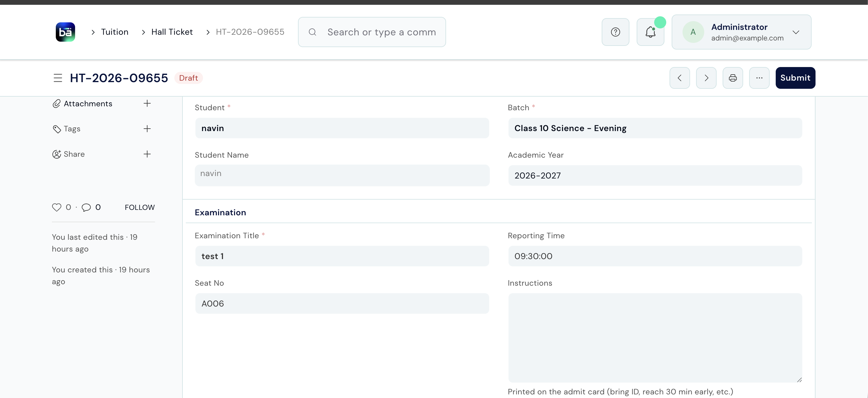Navigate to Hall Ticket breadcrumb

172,32
